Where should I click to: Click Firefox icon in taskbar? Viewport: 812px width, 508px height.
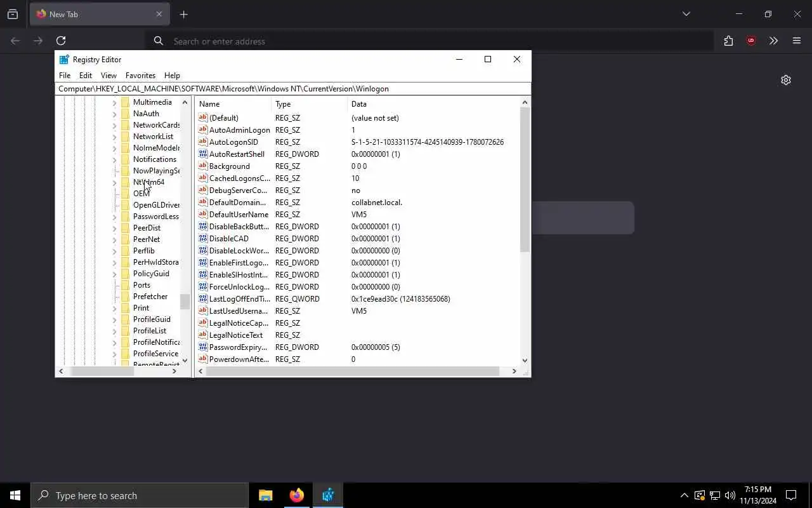[296, 495]
